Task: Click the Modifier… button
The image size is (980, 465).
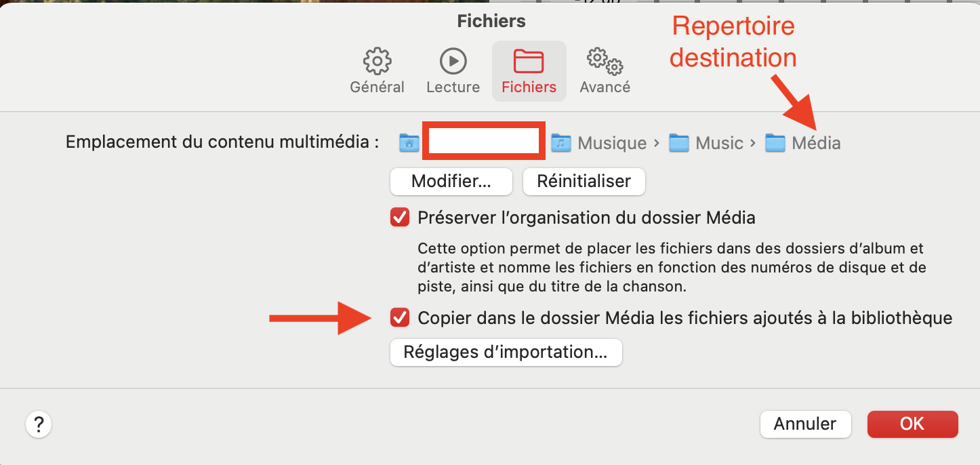Action: (451, 181)
